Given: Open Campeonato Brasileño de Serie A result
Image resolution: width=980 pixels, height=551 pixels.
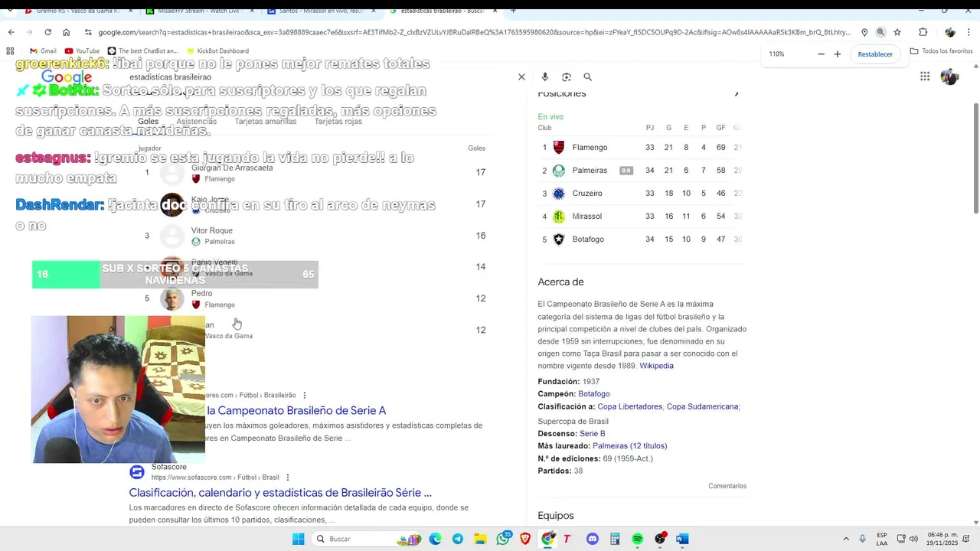Looking at the screenshot, I should [x=296, y=411].
